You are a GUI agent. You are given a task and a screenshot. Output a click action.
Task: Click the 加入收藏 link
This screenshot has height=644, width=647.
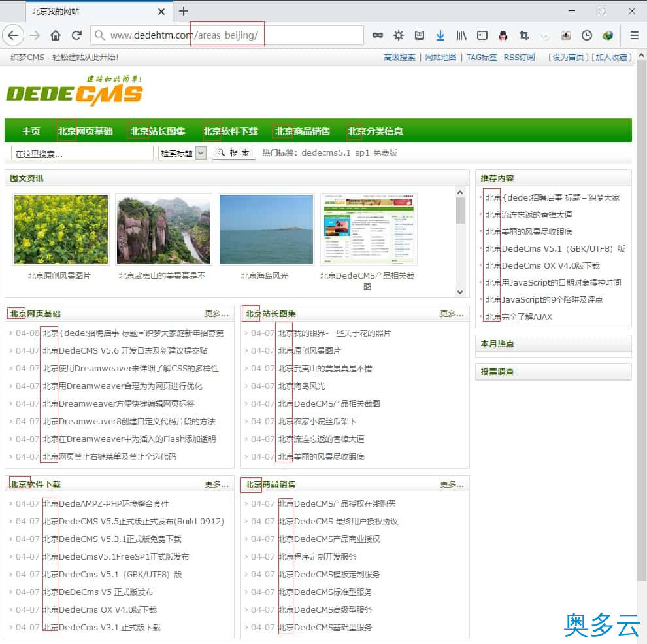(611, 58)
